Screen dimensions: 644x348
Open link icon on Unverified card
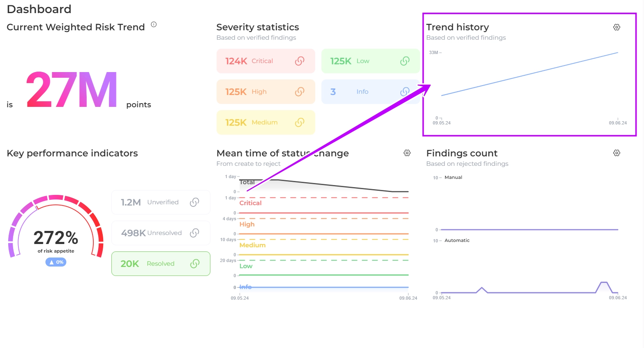194,202
